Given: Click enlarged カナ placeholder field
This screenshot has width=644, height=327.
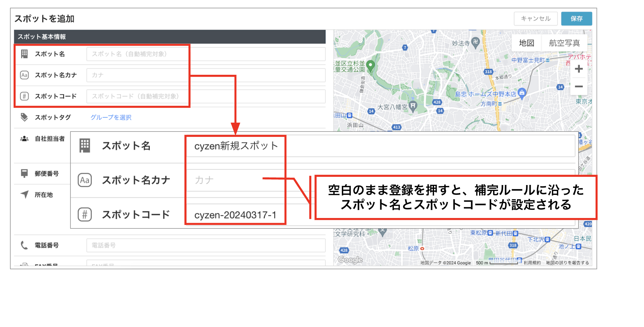Looking at the screenshot, I should 381,180.
